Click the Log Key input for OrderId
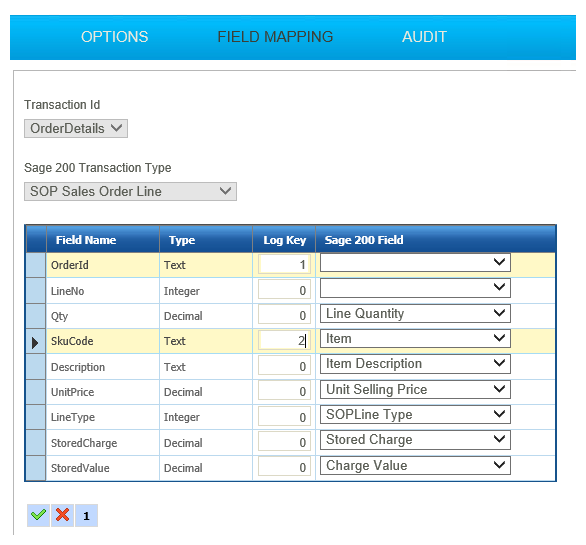The width and height of the screenshot is (586, 545). [x=284, y=265]
